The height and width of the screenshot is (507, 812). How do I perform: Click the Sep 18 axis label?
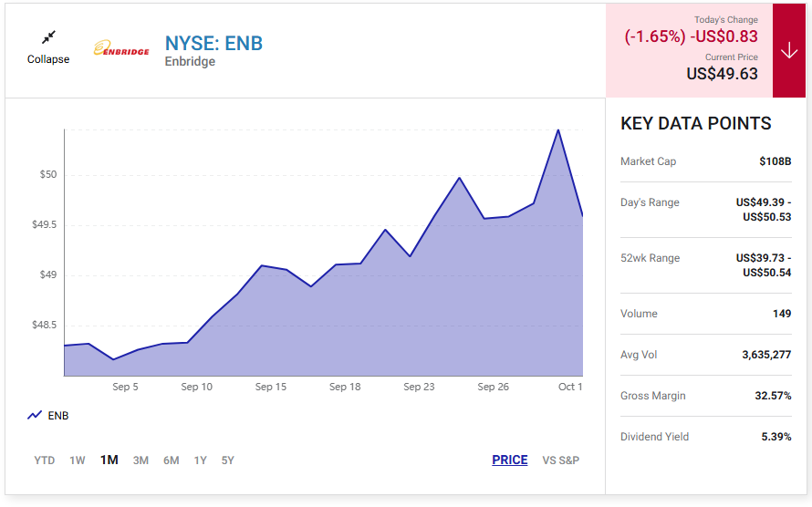(x=345, y=387)
